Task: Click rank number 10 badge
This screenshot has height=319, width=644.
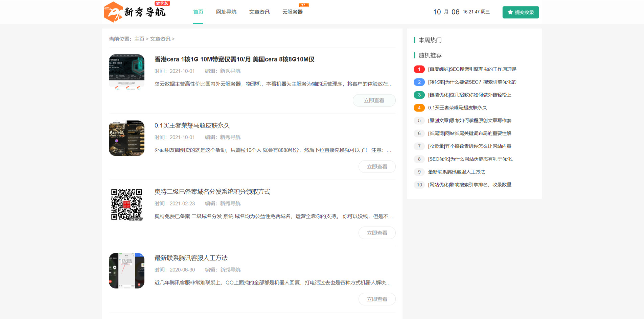Action: coord(419,185)
